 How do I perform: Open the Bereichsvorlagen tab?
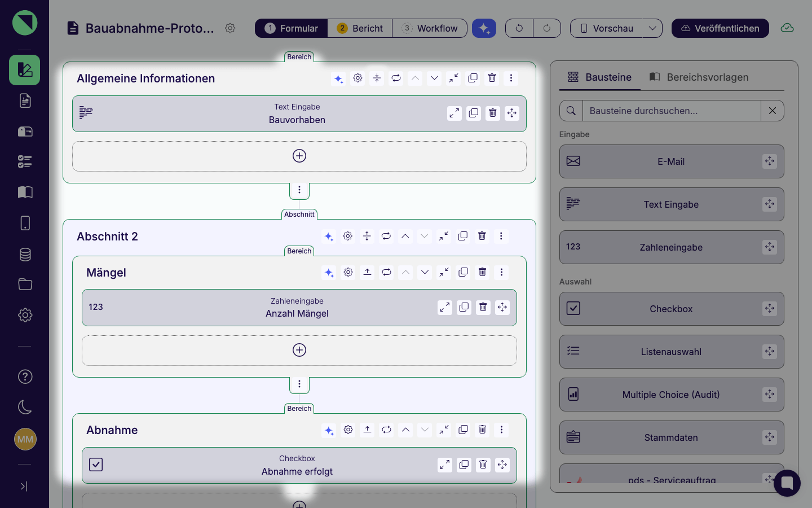point(699,77)
